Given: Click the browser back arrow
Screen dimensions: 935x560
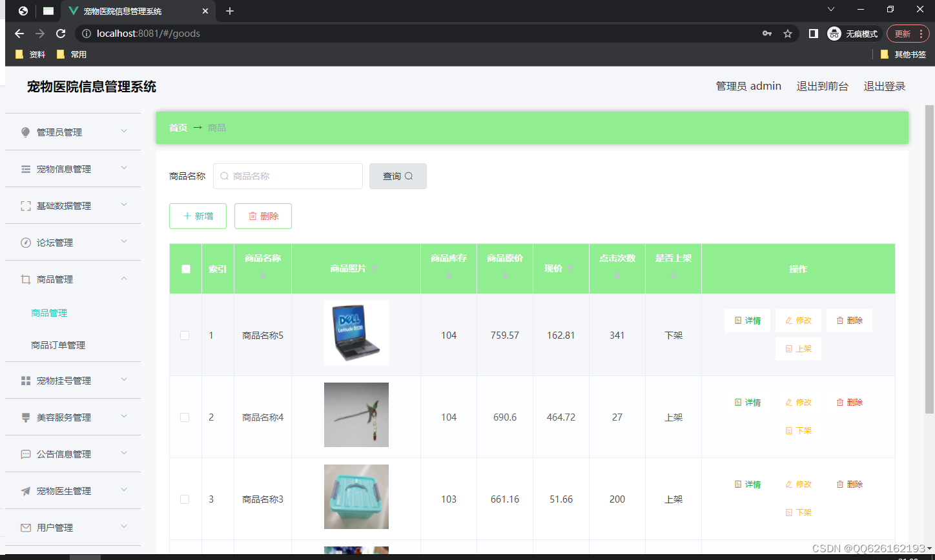Looking at the screenshot, I should click(19, 34).
